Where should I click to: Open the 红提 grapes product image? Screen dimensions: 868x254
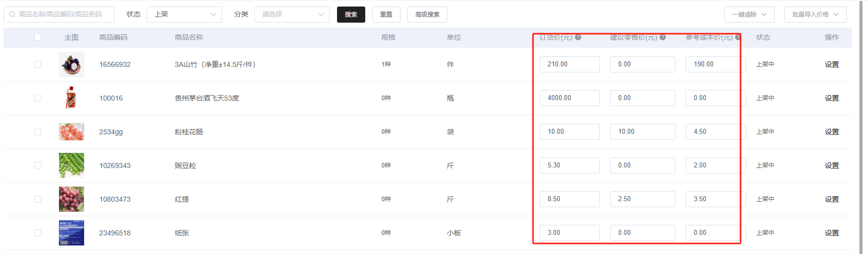tap(72, 199)
